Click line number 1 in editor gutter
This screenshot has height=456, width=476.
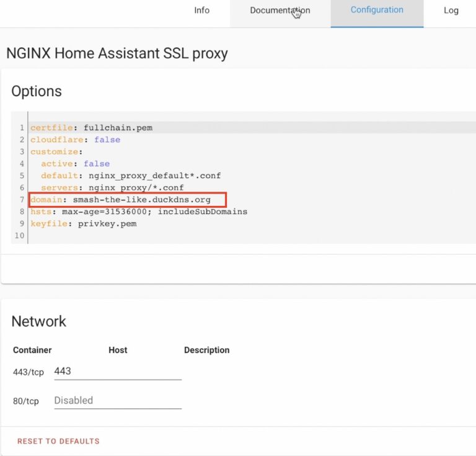point(22,128)
